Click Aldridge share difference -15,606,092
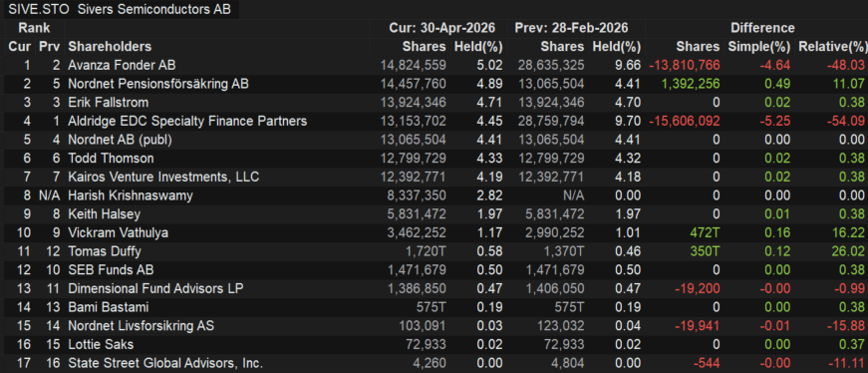The image size is (868, 373). tap(685, 122)
